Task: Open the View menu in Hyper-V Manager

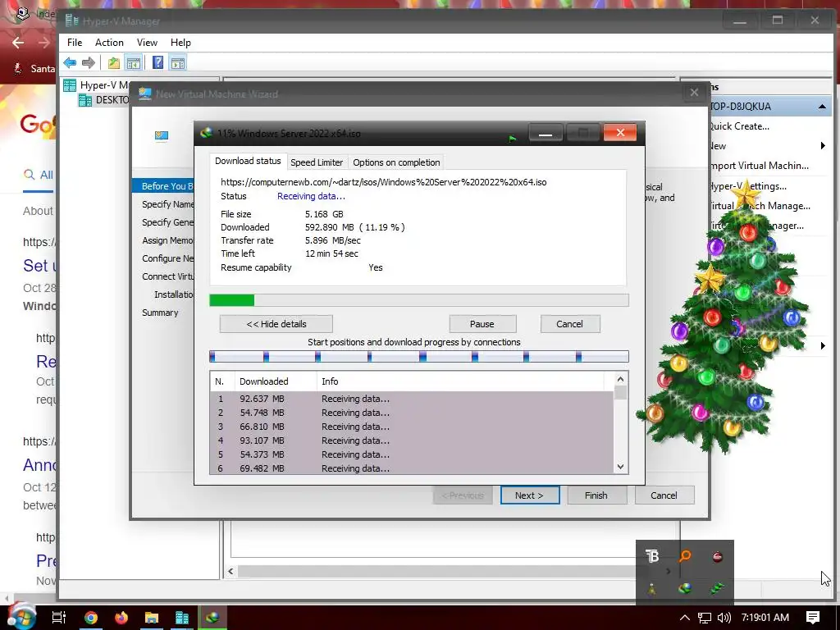Action: click(147, 43)
